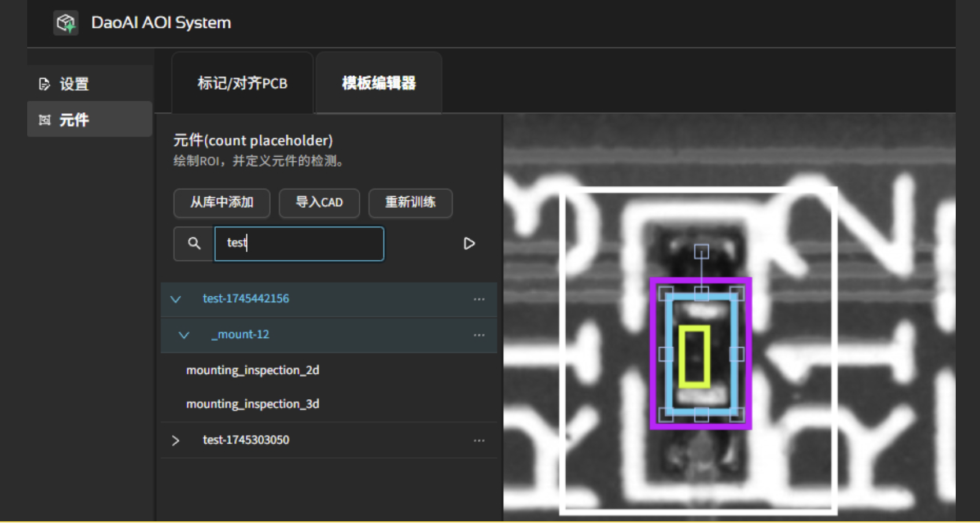The height and width of the screenshot is (523, 980).
Task: Select mounting_inspection_3d in the tree
Action: pos(253,404)
